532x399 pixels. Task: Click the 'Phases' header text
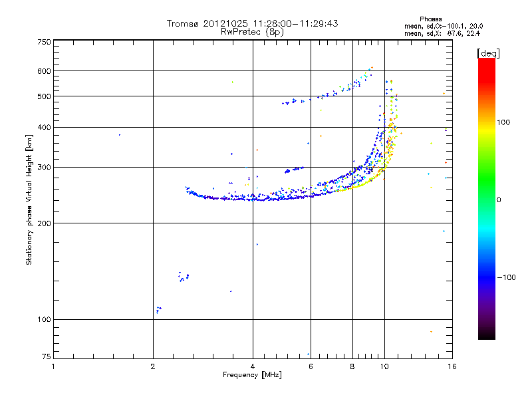(430, 19)
